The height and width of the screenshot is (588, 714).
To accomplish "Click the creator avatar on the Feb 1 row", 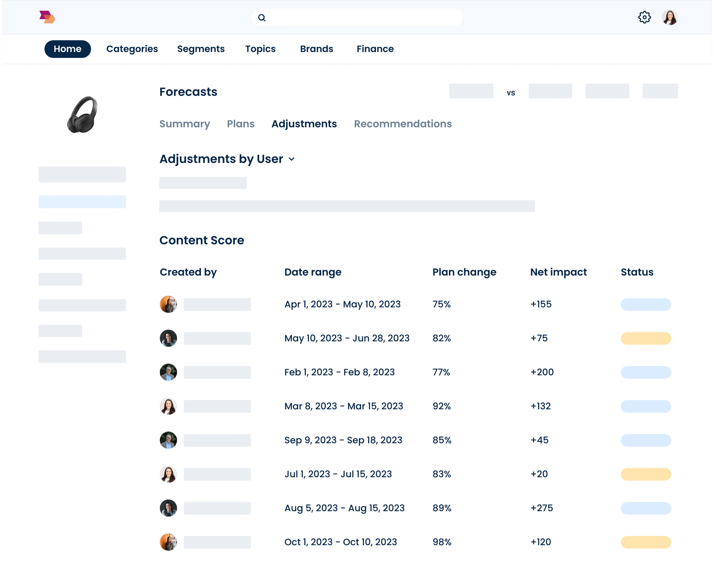I will [168, 372].
